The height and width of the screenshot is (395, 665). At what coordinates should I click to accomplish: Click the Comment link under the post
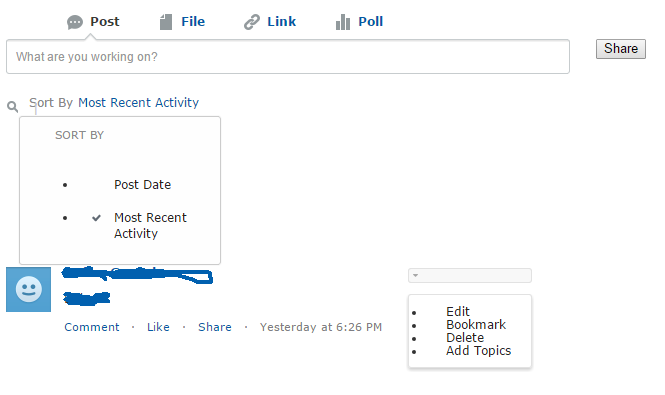click(92, 327)
